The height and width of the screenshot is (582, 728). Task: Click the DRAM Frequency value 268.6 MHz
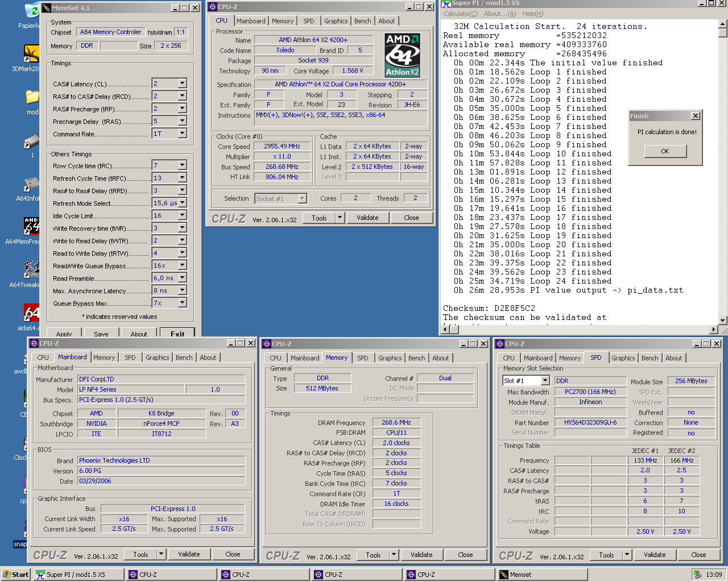pyautogui.click(x=396, y=422)
